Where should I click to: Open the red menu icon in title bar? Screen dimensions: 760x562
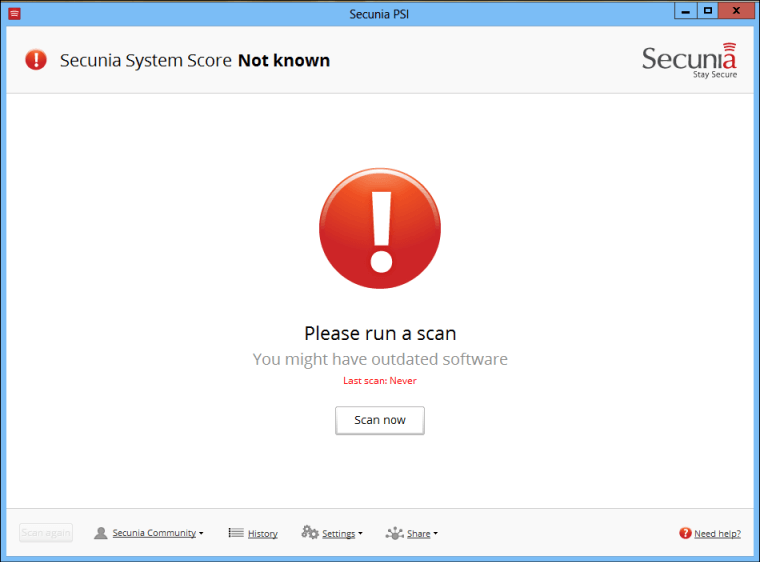pyautogui.click(x=15, y=14)
